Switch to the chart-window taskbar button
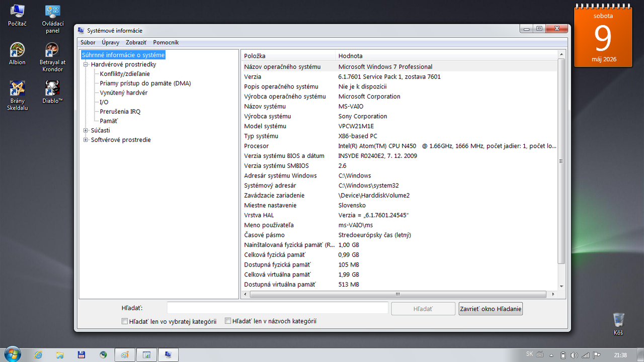The width and height of the screenshot is (644, 362). tap(147, 354)
